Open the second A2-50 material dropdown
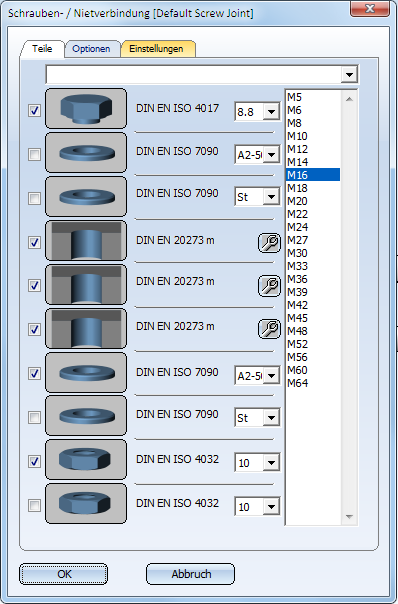The height and width of the screenshot is (604, 398). click(x=271, y=376)
